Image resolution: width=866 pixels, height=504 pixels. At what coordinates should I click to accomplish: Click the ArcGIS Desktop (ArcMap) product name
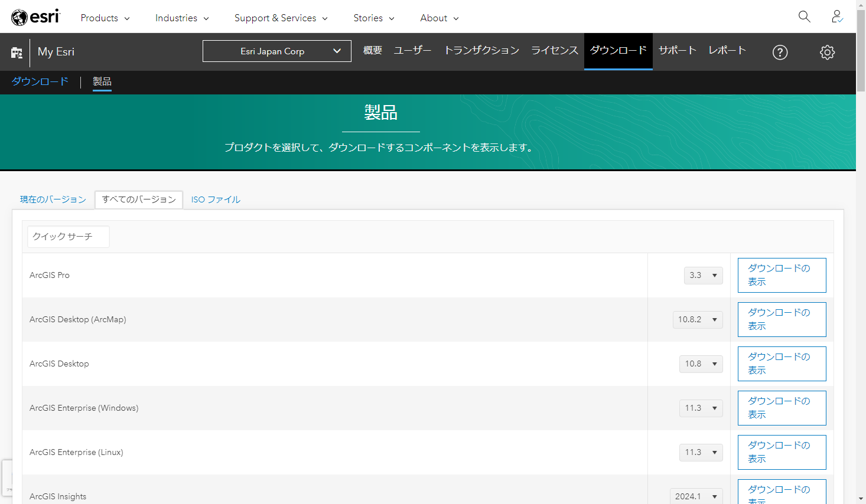tap(78, 319)
